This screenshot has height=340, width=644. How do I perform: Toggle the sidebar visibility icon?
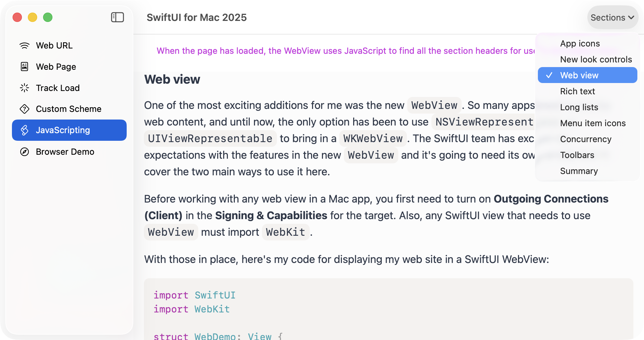pyautogui.click(x=117, y=17)
